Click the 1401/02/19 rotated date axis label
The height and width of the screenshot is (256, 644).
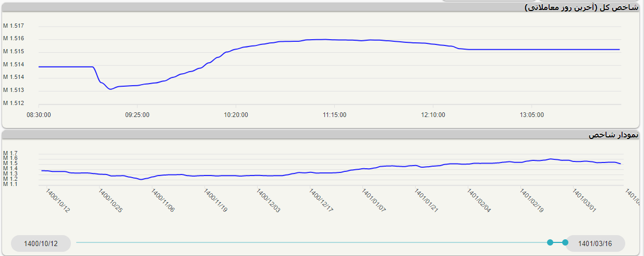coord(531,201)
